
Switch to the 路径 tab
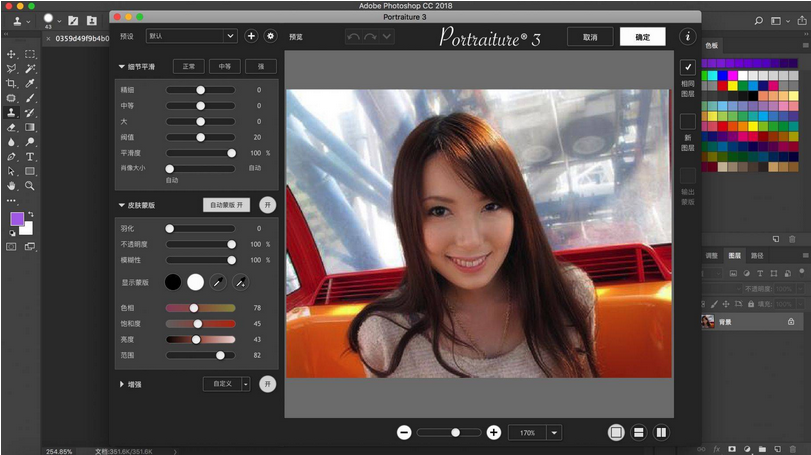[757, 255]
